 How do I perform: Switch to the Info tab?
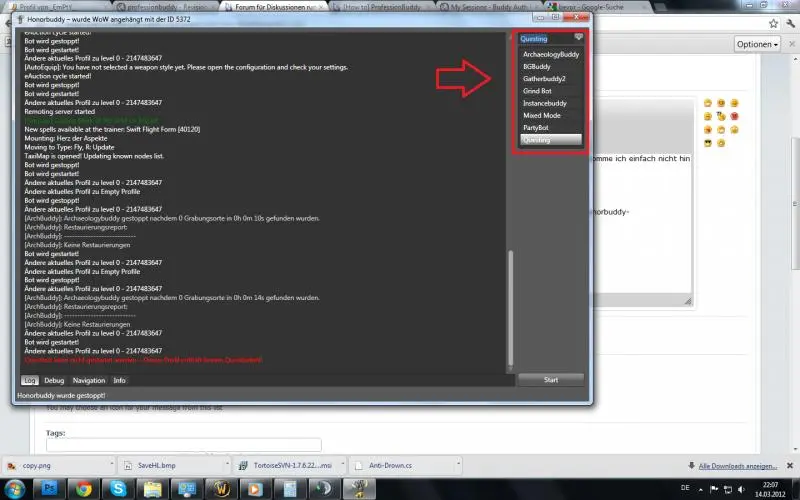120,380
